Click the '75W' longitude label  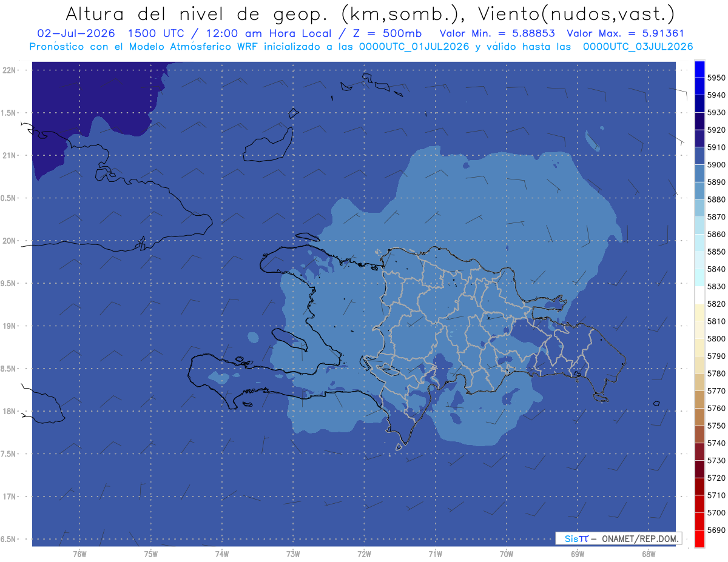click(x=150, y=554)
